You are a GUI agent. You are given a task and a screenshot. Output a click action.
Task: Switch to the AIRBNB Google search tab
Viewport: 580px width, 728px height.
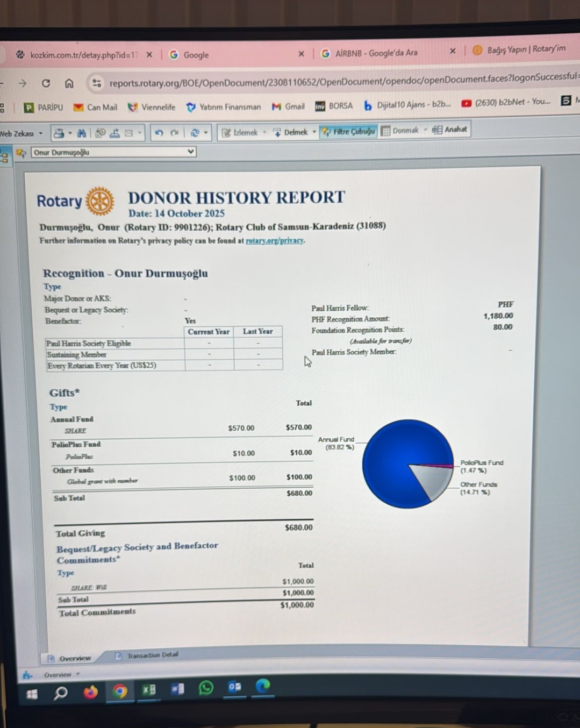(376, 53)
